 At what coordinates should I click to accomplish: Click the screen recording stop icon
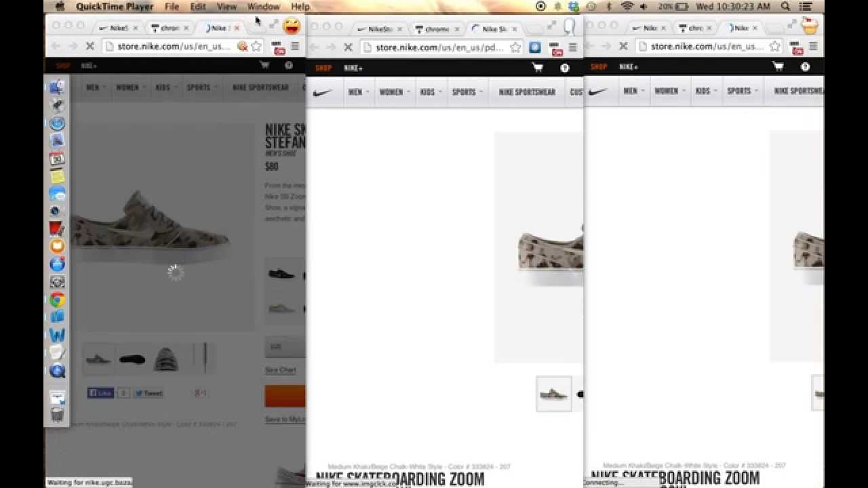tap(540, 6)
